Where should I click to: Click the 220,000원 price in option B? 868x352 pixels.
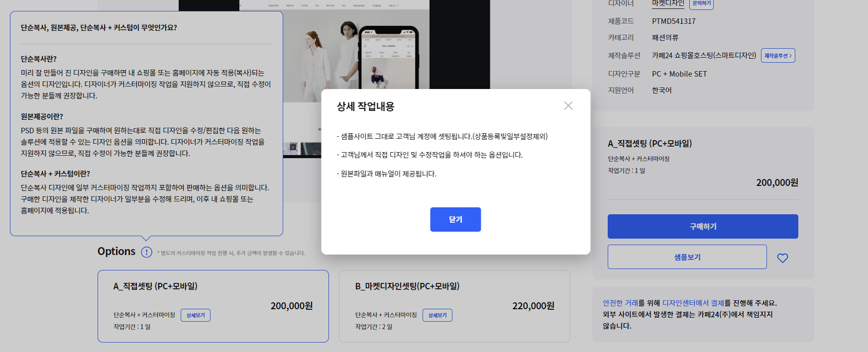tap(533, 306)
